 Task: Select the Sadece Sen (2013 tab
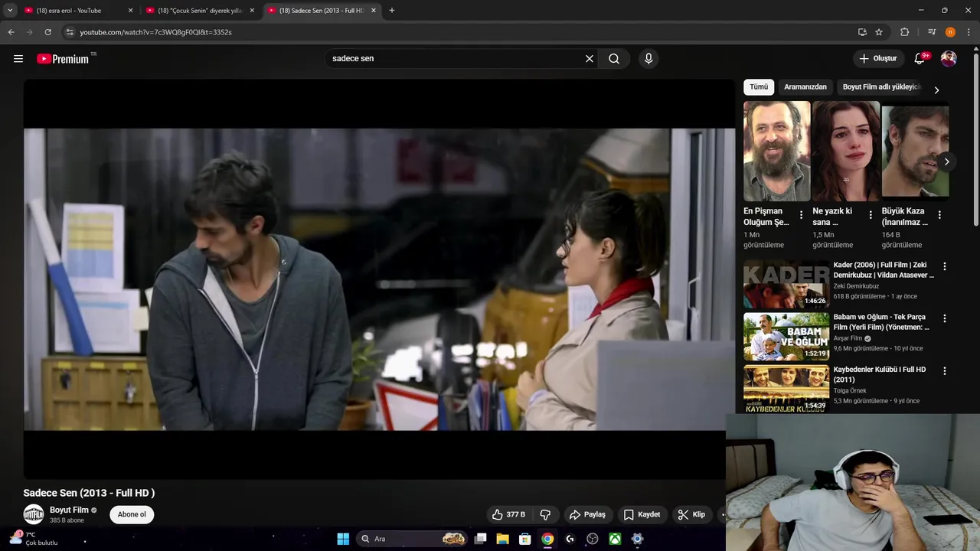click(x=321, y=11)
